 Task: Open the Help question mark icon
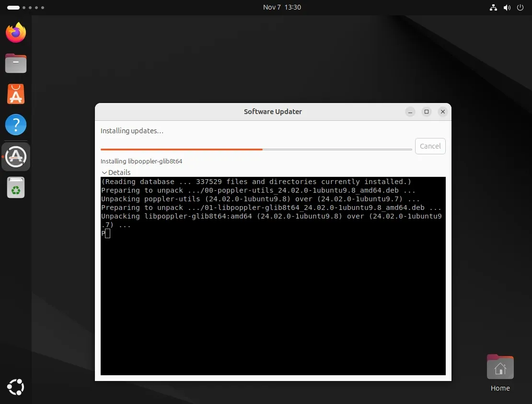pos(16,125)
